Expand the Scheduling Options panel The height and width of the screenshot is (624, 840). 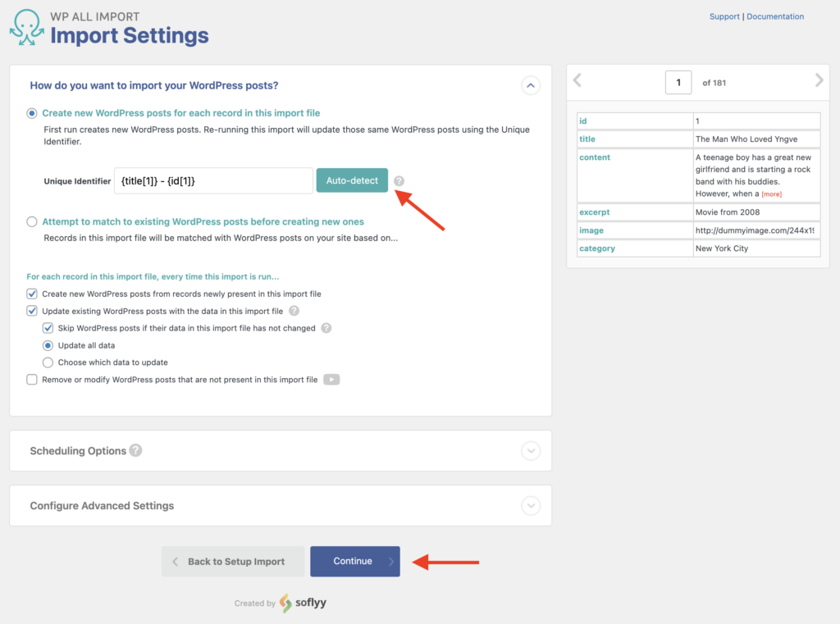click(x=531, y=450)
